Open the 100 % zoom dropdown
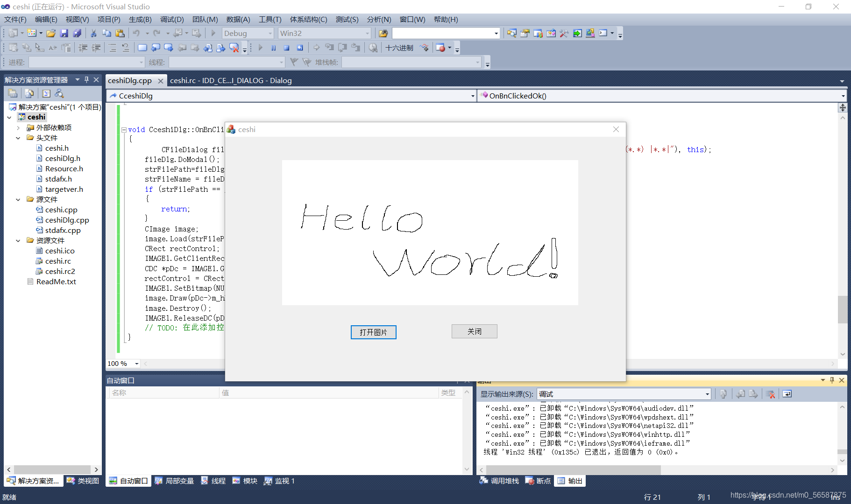This screenshot has width=851, height=504. tap(136, 364)
